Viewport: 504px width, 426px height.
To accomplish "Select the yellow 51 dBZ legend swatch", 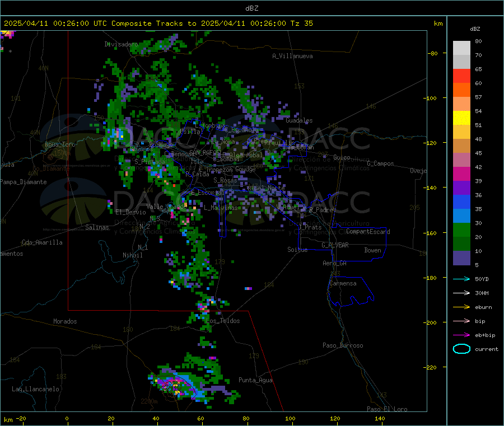I will coord(461,118).
